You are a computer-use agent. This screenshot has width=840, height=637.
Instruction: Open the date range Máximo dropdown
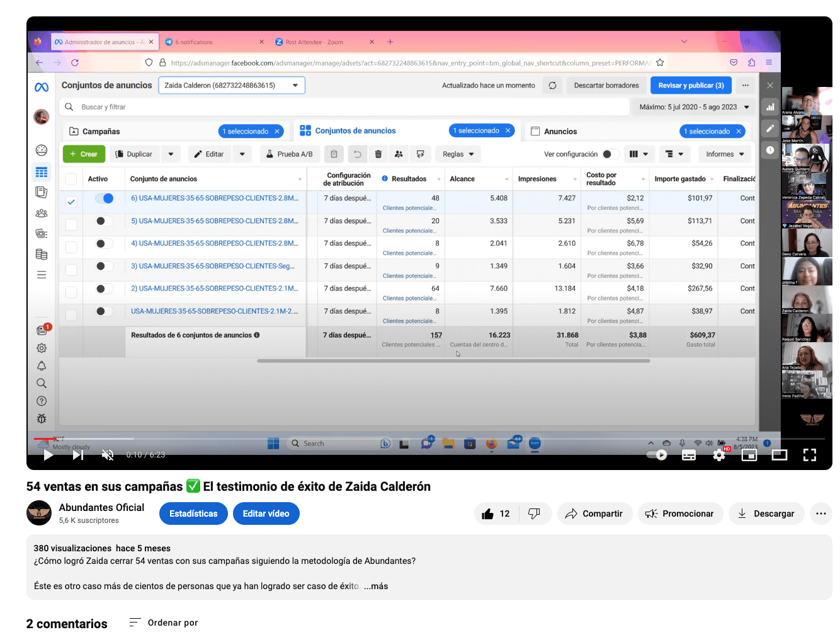694,107
